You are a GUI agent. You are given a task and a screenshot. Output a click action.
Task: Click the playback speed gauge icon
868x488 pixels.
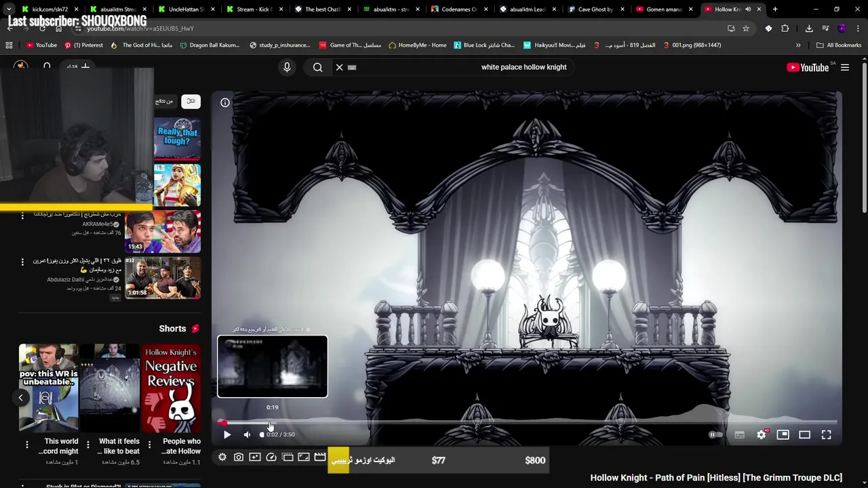pyautogui.click(x=271, y=457)
